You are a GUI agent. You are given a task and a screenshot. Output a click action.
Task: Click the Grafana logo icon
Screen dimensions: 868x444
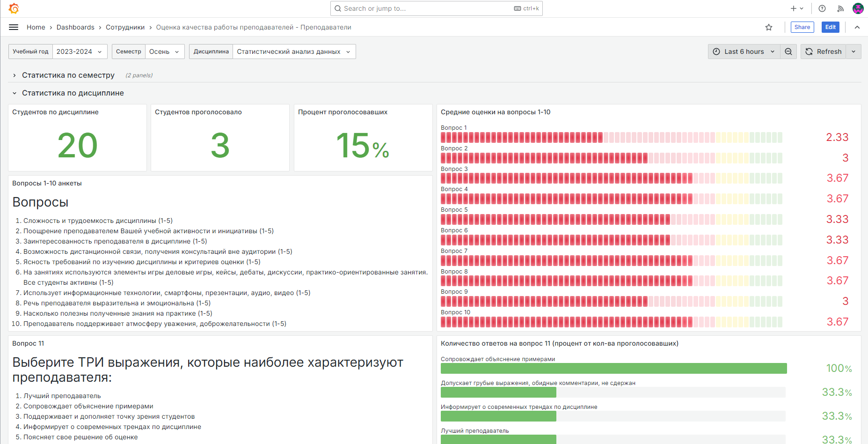pyautogui.click(x=14, y=8)
